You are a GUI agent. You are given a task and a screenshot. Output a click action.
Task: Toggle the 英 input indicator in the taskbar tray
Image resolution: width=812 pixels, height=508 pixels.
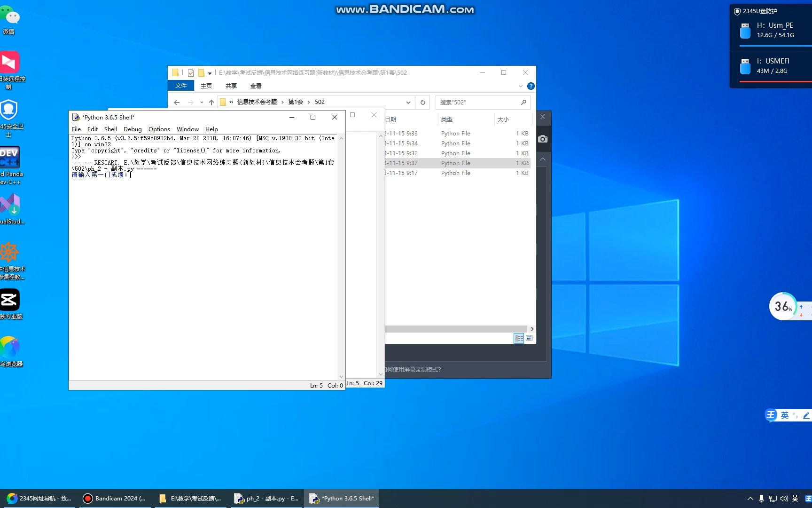(x=795, y=499)
